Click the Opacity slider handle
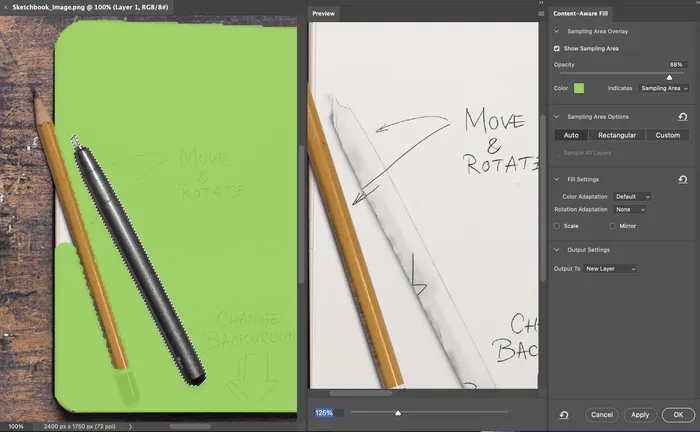The height and width of the screenshot is (432, 700). (x=669, y=78)
